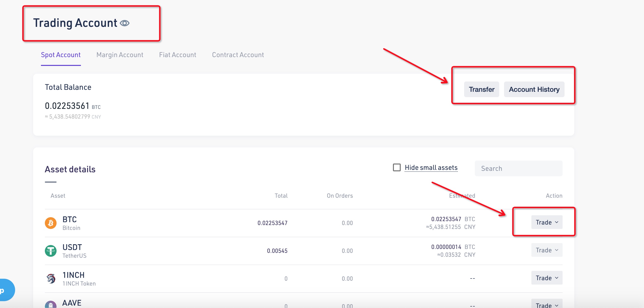Click the Transfer button

pyautogui.click(x=481, y=89)
